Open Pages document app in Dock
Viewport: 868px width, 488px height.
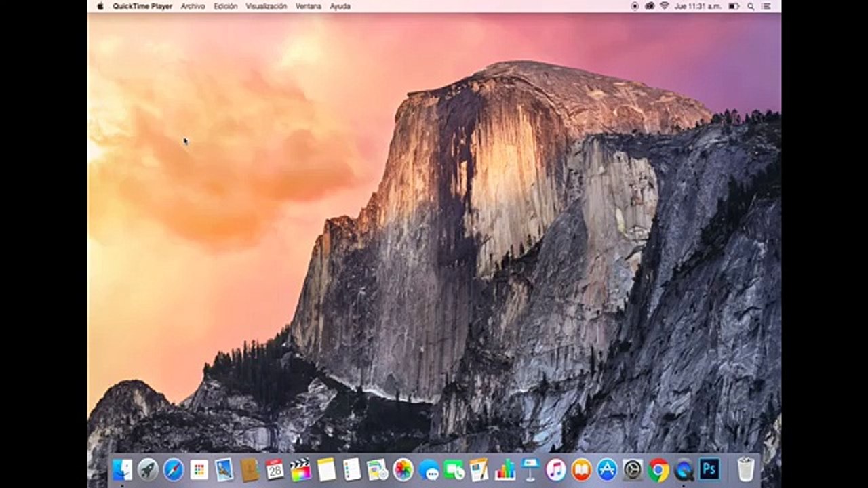[479, 469]
